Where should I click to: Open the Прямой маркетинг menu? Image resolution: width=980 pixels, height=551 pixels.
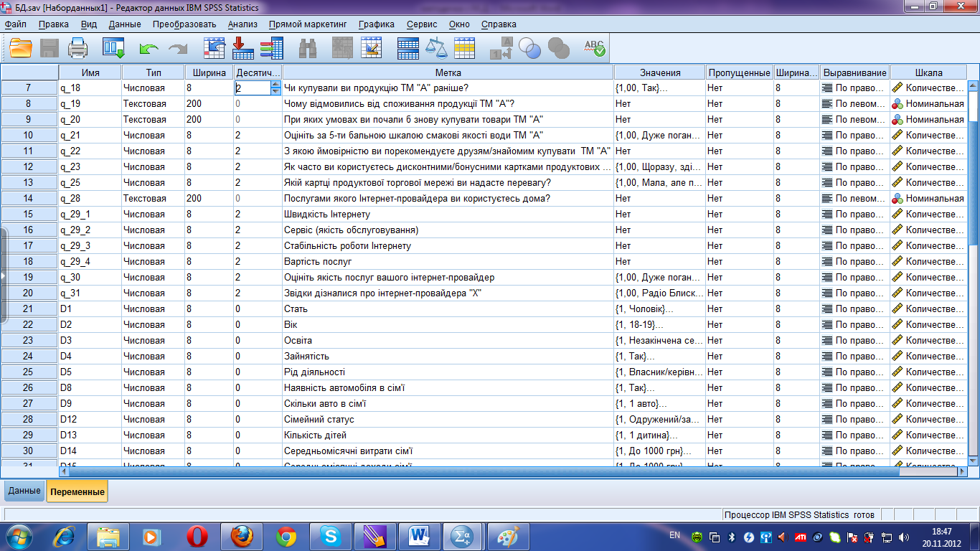point(308,24)
